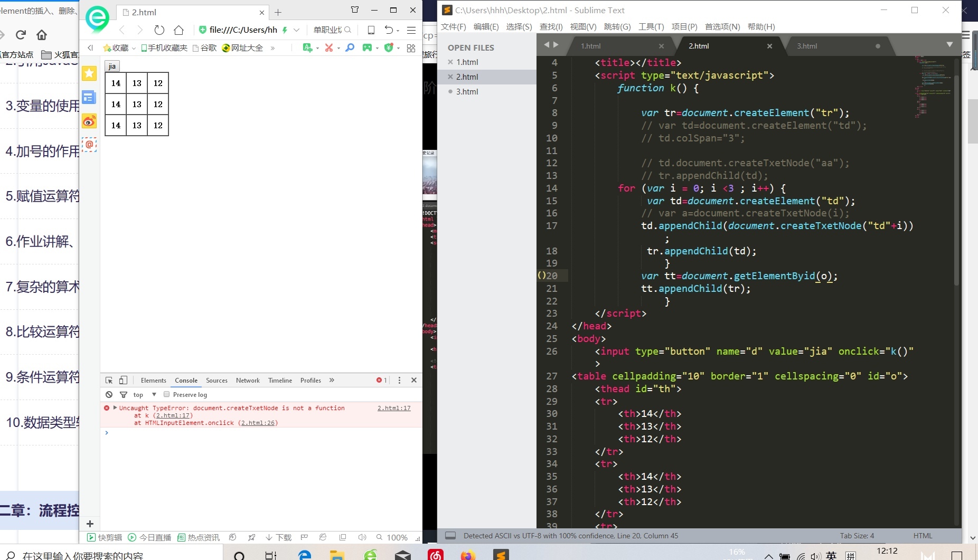Expand 收藏 favorites dropdown arrow
The height and width of the screenshot is (560, 978).
(x=134, y=48)
